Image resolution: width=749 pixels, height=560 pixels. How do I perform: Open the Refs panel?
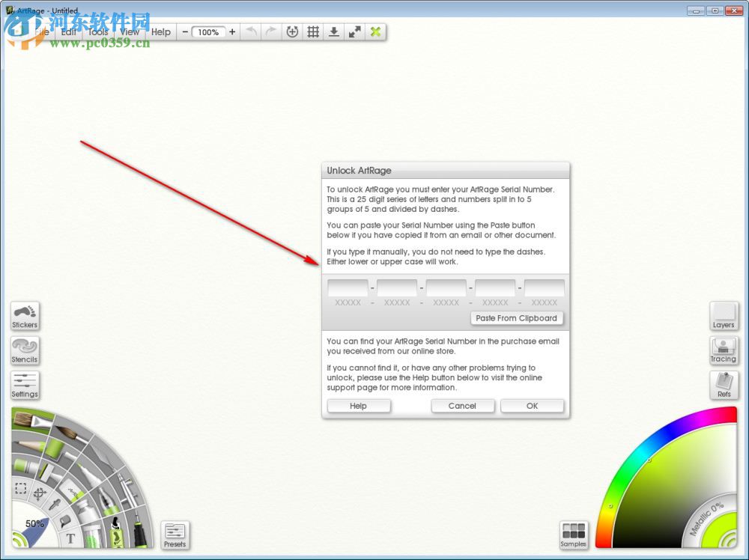[x=724, y=385]
